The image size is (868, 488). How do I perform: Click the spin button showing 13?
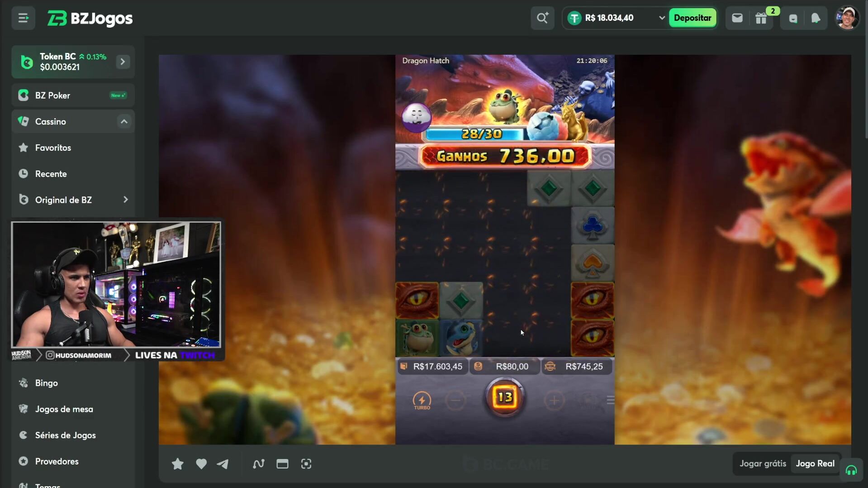click(x=505, y=397)
